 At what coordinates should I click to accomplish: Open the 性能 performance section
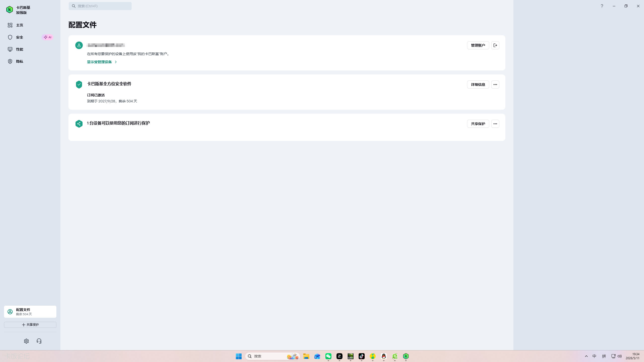[x=30, y=49]
